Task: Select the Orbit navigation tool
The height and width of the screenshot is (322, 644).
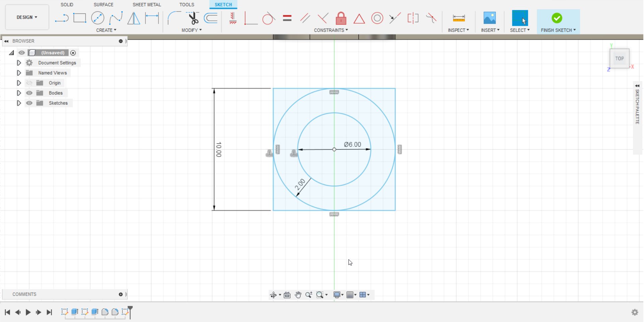Action: click(x=273, y=295)
